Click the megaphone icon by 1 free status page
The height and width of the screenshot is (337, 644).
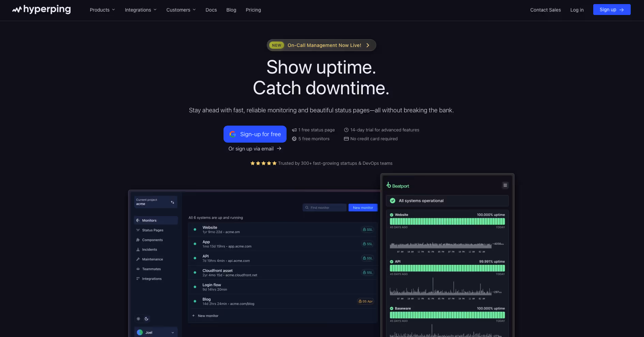[x=294, y=130]
